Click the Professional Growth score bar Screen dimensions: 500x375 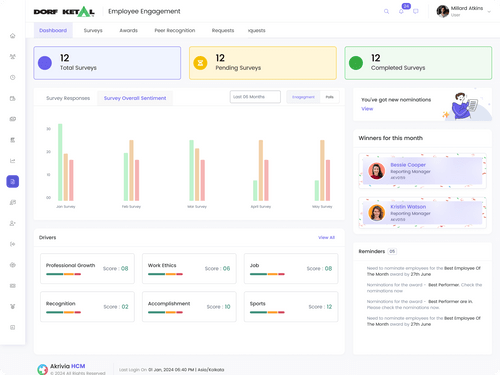pyautogui.click(x=64, y=274)
